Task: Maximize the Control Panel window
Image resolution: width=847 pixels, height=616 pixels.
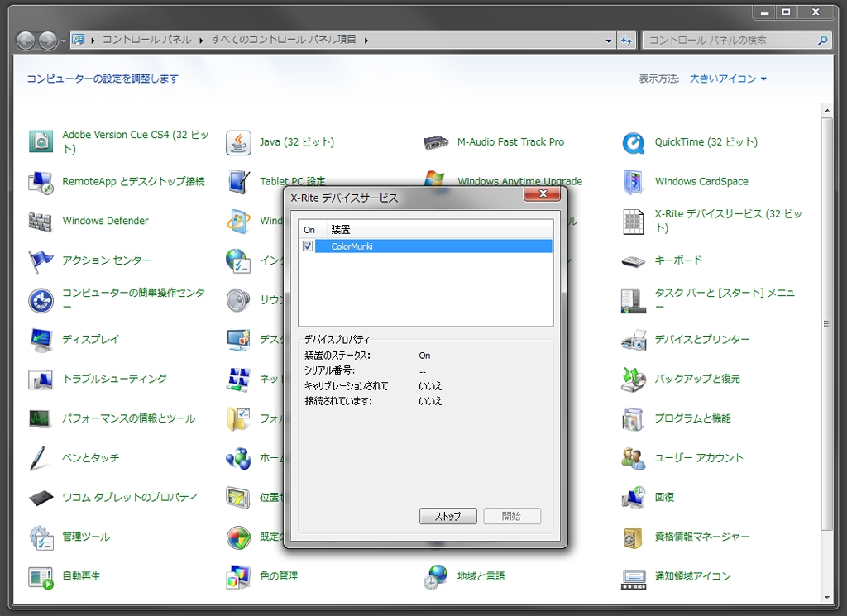Action: click(x=787, y=12)
